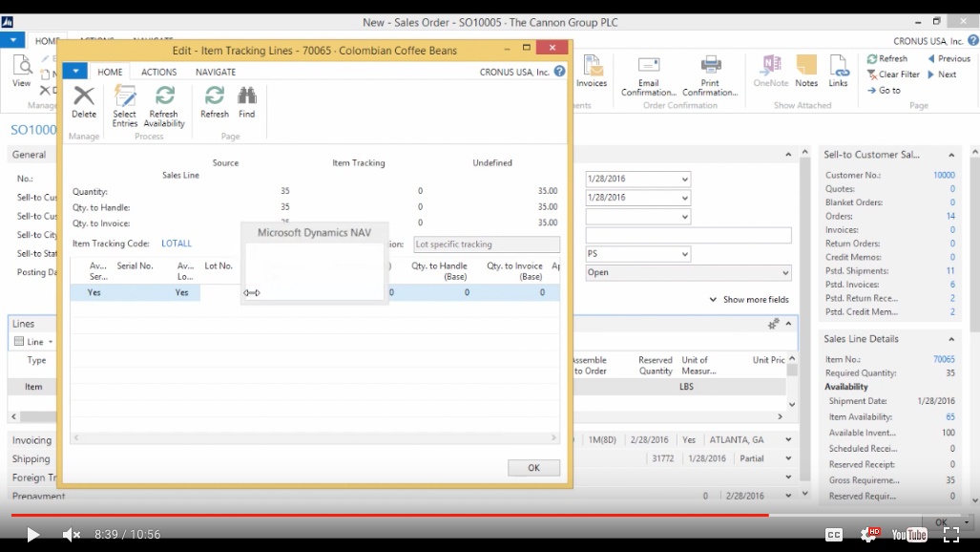
Task: Click Lines grid vertical scrollbar
Action: (x=792, y=381)
